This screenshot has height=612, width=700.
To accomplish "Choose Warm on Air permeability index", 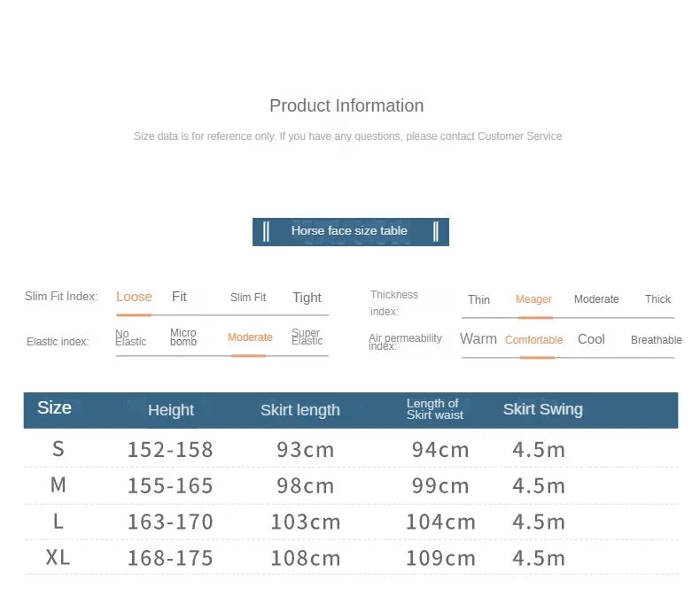I will click(478, 339).
